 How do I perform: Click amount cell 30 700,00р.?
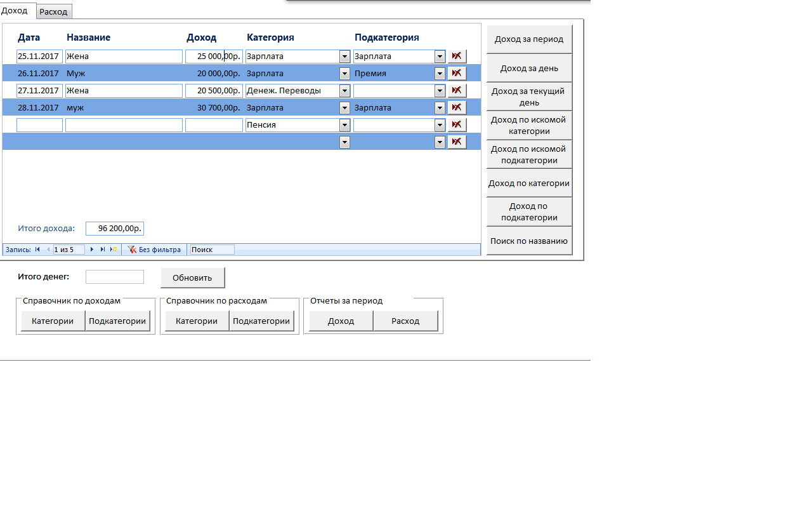coord(214,108)
